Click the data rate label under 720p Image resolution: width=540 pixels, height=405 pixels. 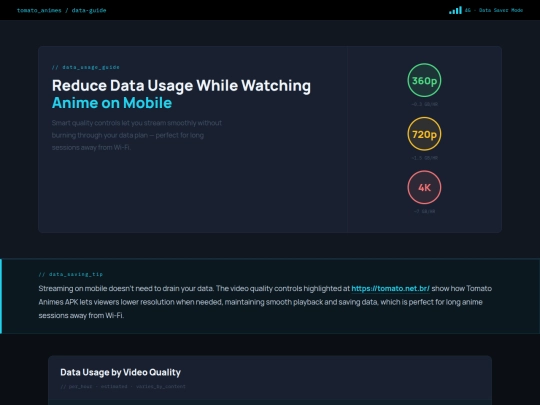tap(424, 158)
